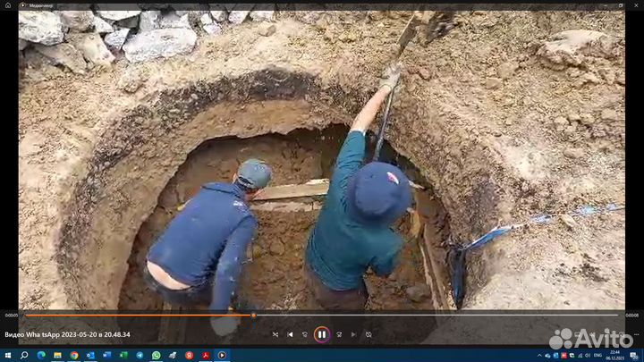The height and width of the screenshot is (362, 644).
Task: Open Microsoft Excel from the taskbar
Action: [x=123, y=355]
